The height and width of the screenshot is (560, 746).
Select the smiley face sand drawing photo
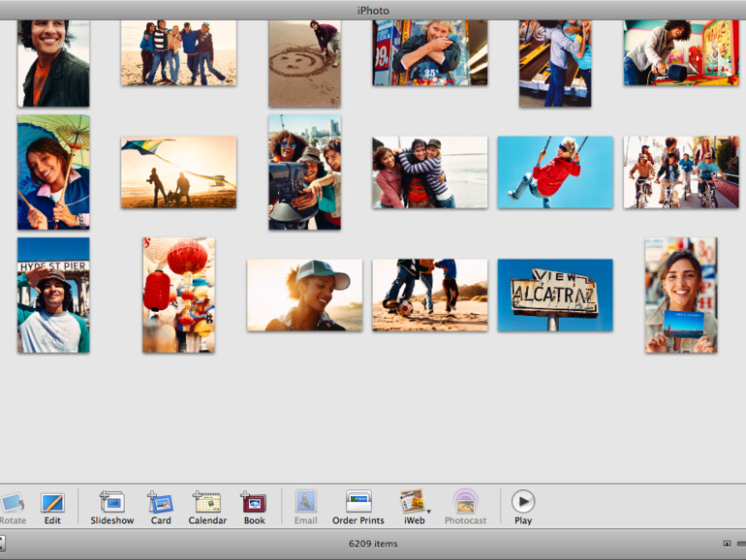[304, 63]
